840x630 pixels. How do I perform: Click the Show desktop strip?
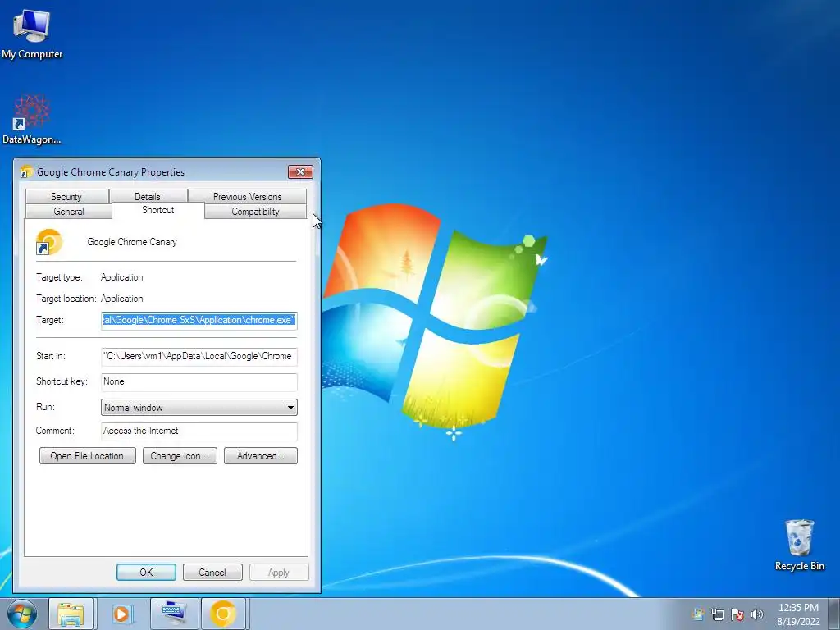click(x=835, y=614)
